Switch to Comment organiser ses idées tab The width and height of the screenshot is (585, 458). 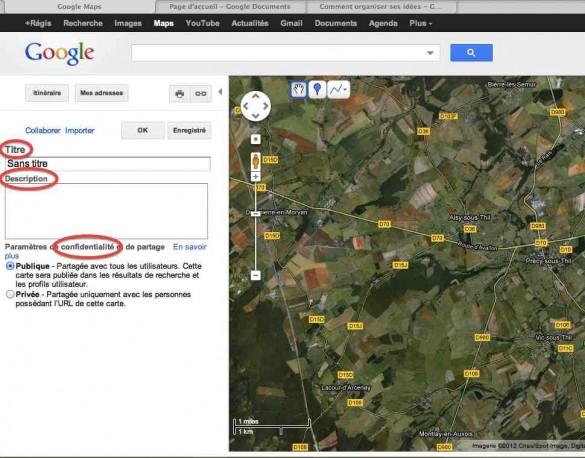381,7
